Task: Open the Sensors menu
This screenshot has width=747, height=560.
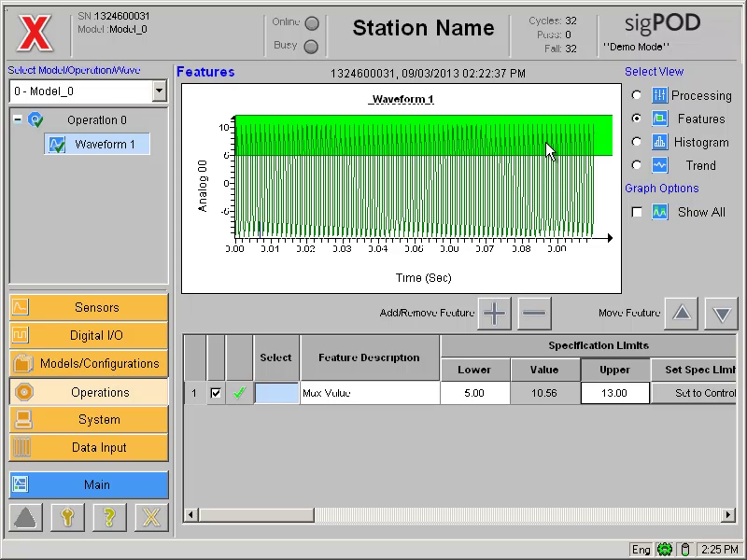Action: (x=89, y=307)
